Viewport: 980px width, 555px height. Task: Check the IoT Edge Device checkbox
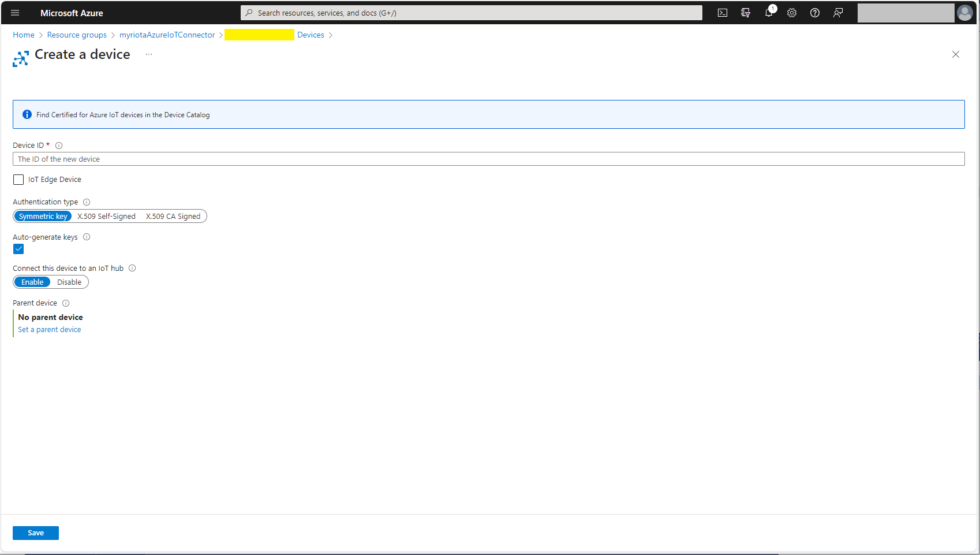[x=18, y=180]
